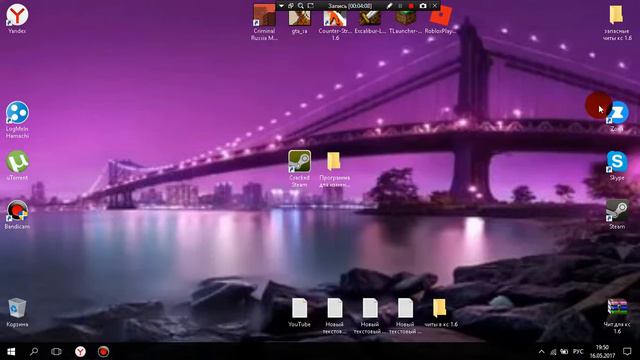
Task: Stop recording with the red button
Action: pos(411,6)
